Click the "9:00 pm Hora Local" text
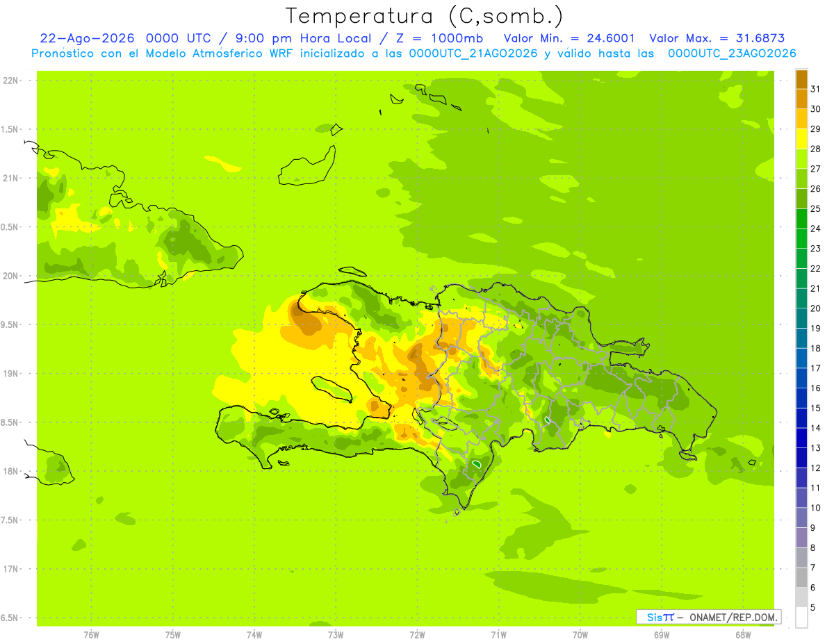The width and height of the screenshot is (834, 644). (303, 38)
